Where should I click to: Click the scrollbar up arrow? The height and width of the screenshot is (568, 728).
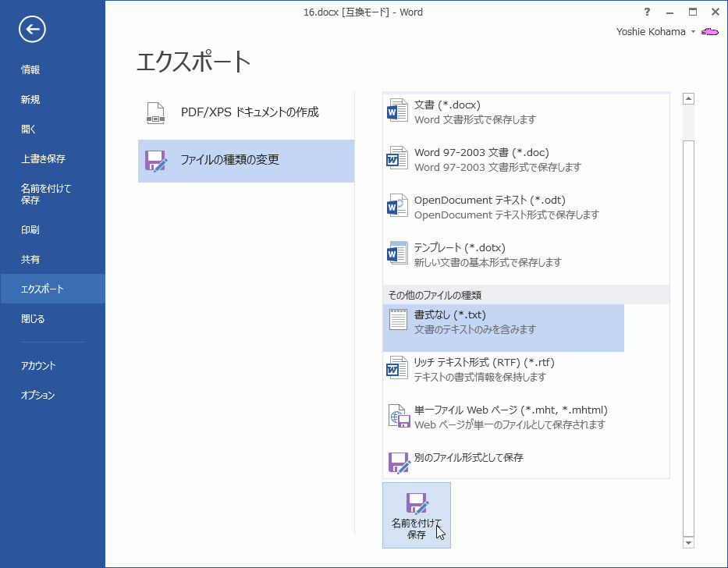point(688,98)
